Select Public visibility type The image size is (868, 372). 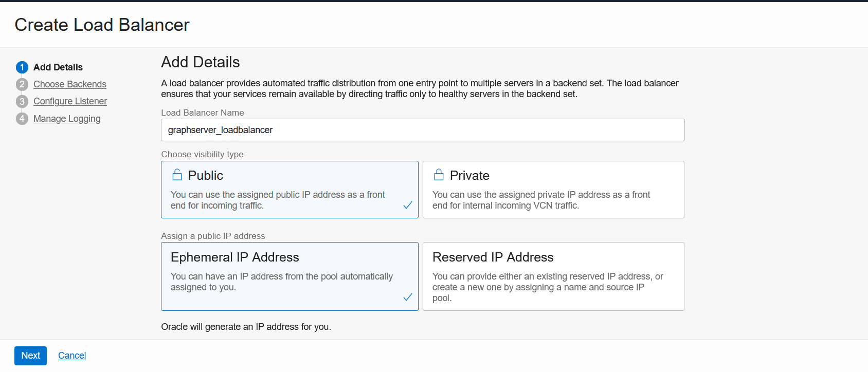pyautogui.click(x=290, y=190)
